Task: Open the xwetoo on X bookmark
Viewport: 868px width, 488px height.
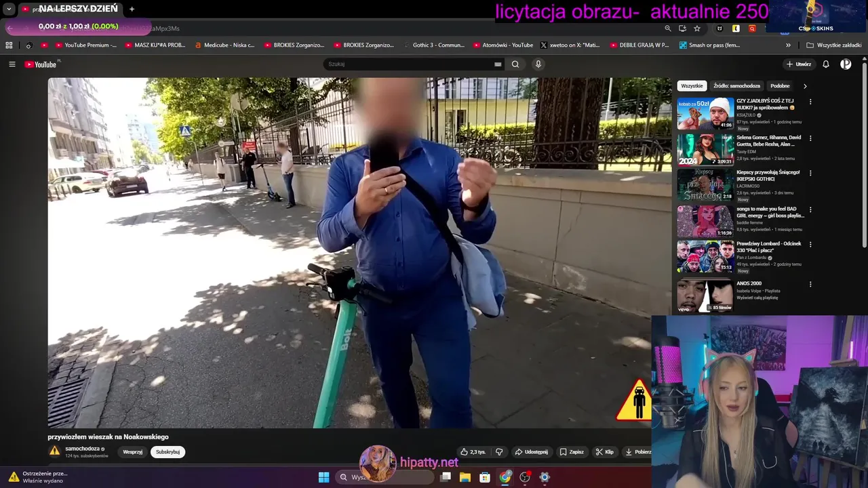Action: pyautogui.click(x=570, y=45)
